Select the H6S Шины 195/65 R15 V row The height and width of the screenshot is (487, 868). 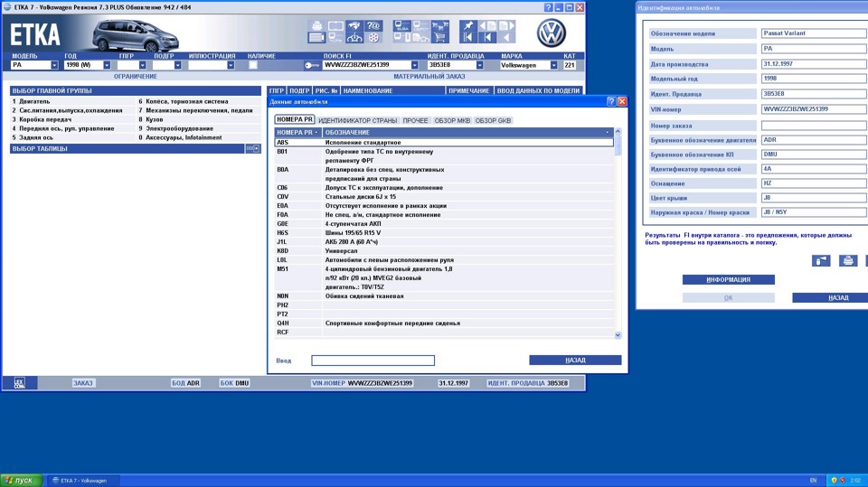444,233
